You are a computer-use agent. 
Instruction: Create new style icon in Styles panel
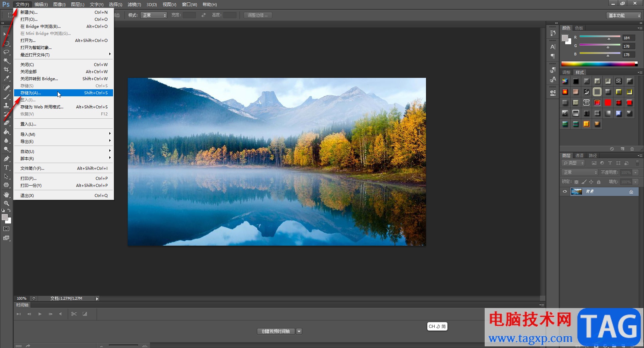pyautogui.click(x=622, y=149)
